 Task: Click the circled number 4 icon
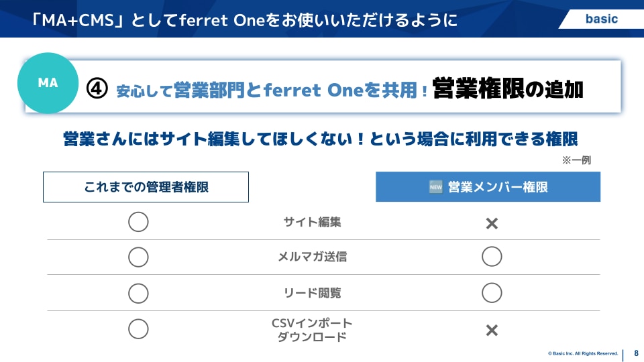[98, 88]
